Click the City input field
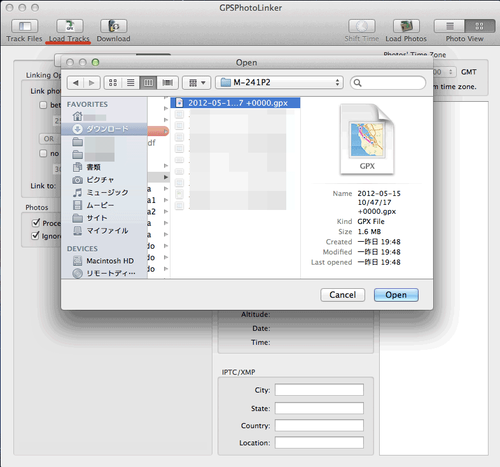Viewport: 500px width, 467px height. click(x=319, y=390)
